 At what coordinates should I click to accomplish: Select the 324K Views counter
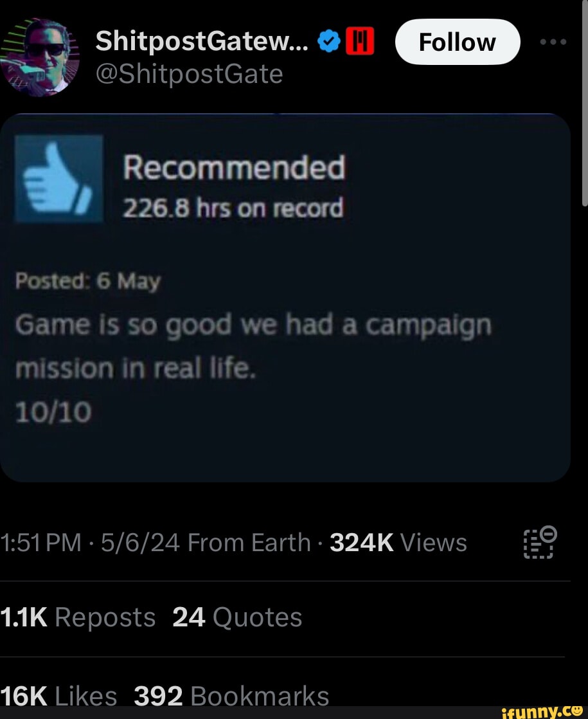[396, 542]
